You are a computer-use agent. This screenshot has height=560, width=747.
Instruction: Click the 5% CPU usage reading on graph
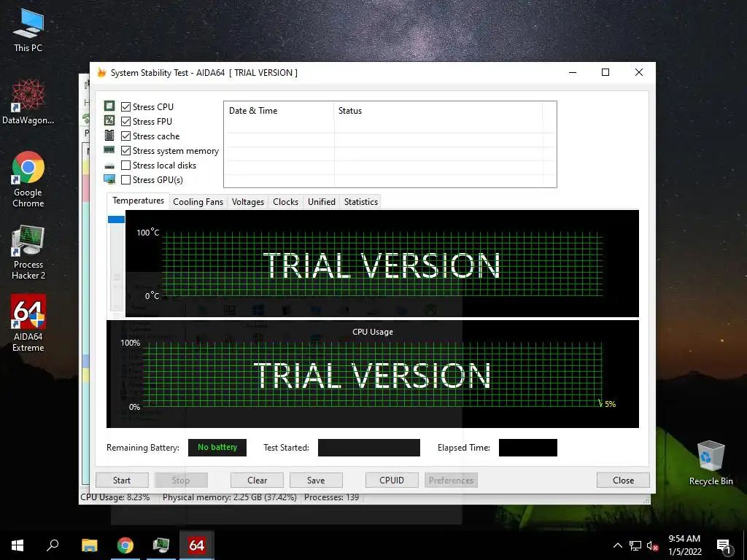(610, 404)
